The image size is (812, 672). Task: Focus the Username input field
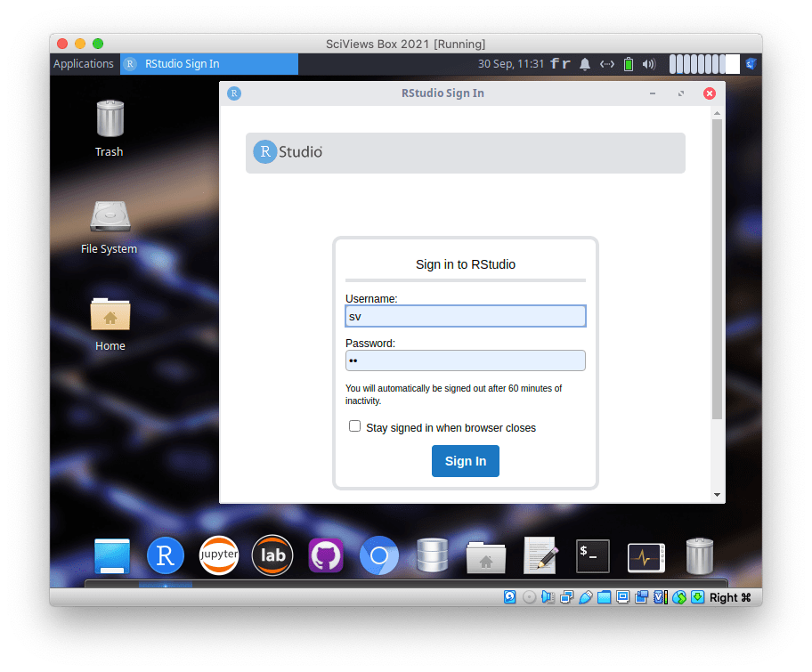pos(466,316)
